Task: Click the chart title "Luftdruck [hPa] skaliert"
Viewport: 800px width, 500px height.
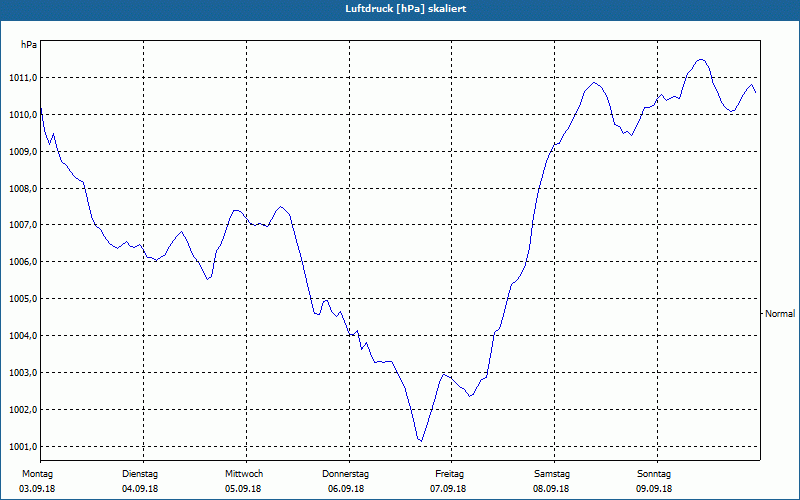Action: click(x=405, y=9)
